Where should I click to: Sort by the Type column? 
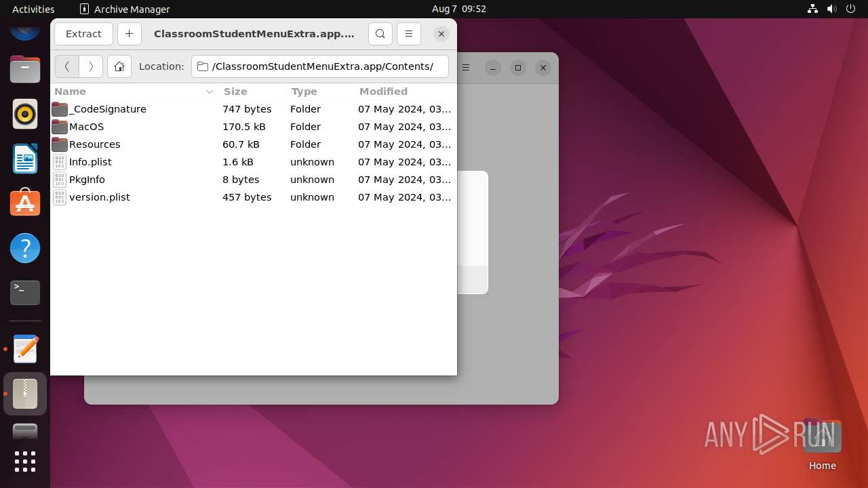tap(320, 91)
